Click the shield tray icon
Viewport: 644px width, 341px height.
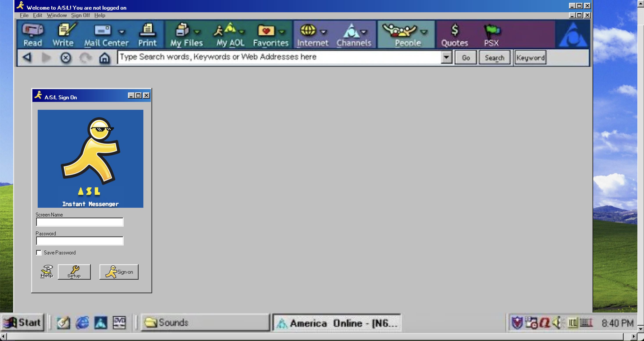(x=517, y=323)
